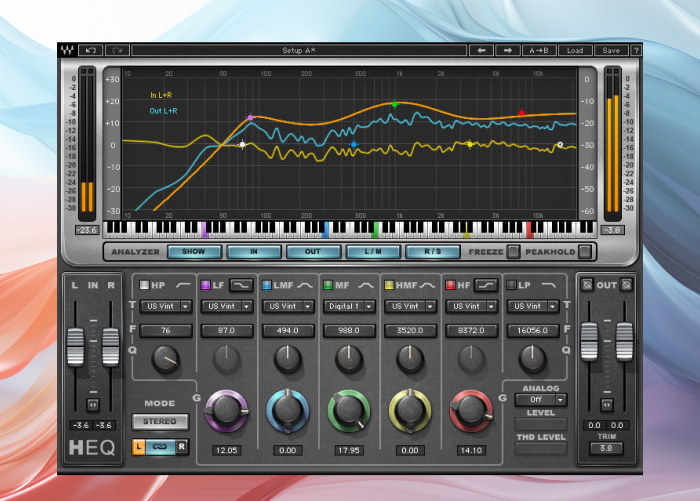Toggle the HP band on/off button
The width and height of the screenshot is (700, 501).
[144, 285]
